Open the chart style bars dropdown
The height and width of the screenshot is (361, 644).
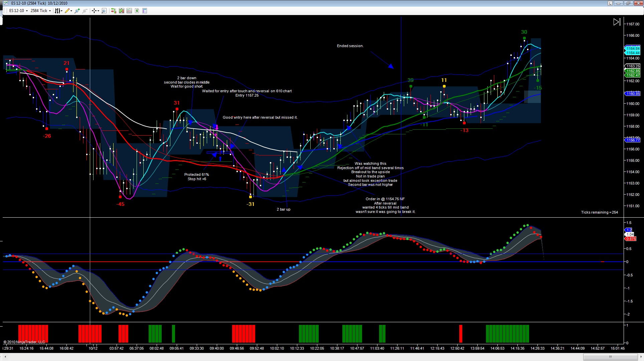59,11
